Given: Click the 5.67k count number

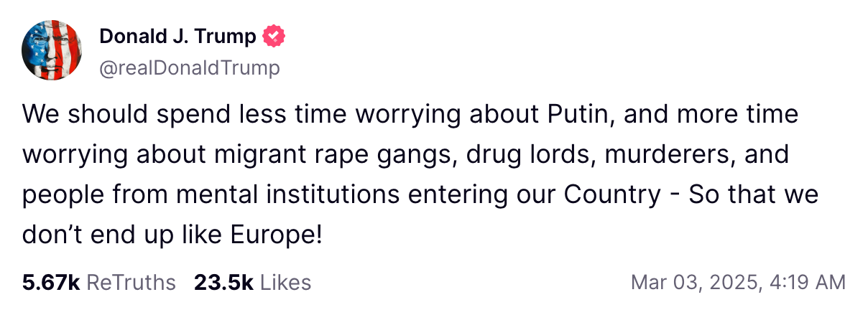Looking at the screenshot, I should tap(50, 283).
